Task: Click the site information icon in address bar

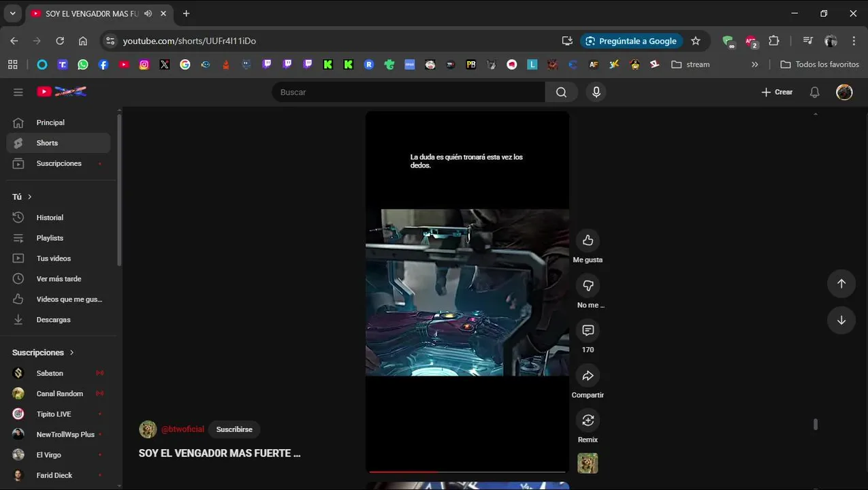Action: [110, 41]
